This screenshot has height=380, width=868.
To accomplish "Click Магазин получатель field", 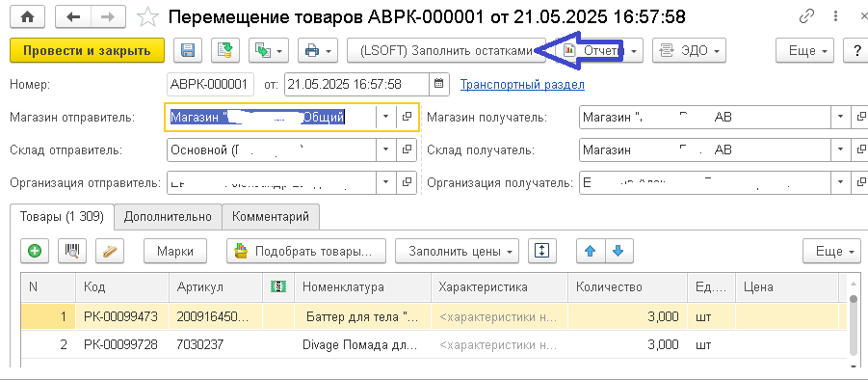I will [x=704, y=117].
